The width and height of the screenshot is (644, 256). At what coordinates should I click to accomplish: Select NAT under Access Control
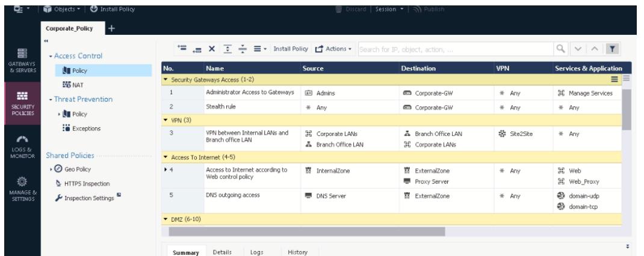tap(78, 85)
